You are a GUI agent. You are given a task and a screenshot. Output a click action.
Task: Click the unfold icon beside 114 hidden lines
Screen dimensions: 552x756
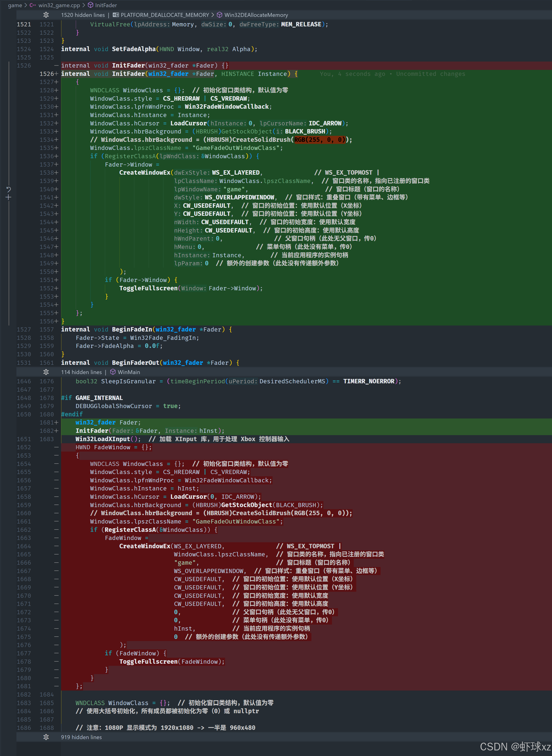tap(46, 372)
